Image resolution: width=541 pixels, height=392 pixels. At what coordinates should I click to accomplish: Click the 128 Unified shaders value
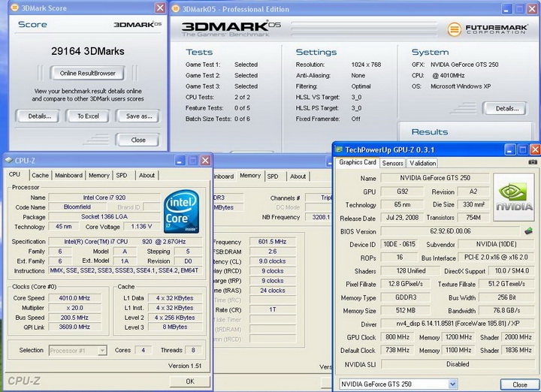pos(410,271)
